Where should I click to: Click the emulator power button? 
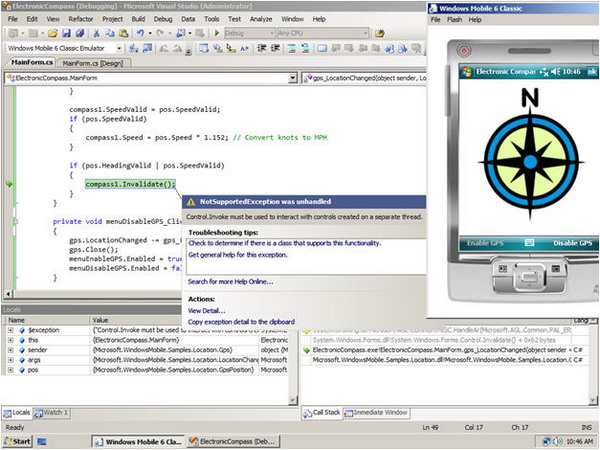click(x=463, y=50)
